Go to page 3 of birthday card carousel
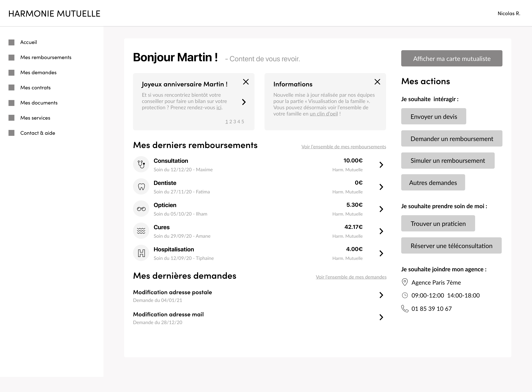Image resolution: width=532 pixels, height=392 pixels. pyautogui.click(x=235, y=122)
